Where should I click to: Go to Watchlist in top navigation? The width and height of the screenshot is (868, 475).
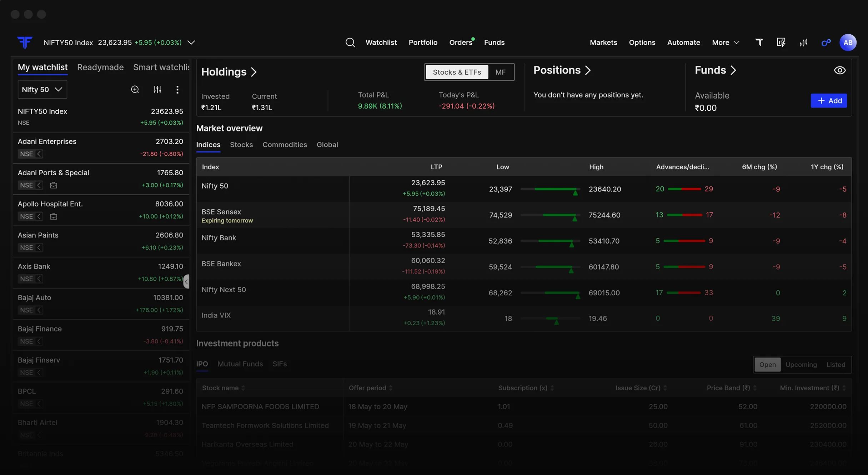click(381, 42)
